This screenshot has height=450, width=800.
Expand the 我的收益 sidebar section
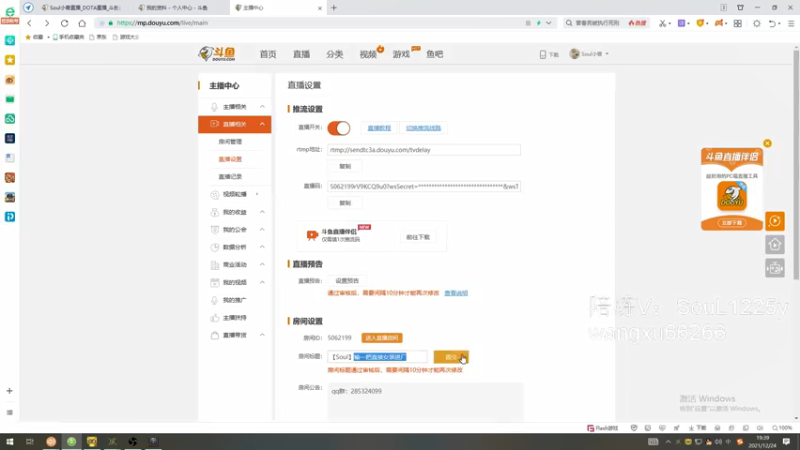click(235, 212)
